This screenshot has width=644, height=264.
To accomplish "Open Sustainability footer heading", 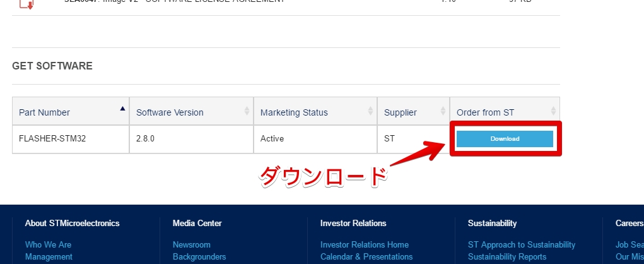I will (x=492, y=224).
